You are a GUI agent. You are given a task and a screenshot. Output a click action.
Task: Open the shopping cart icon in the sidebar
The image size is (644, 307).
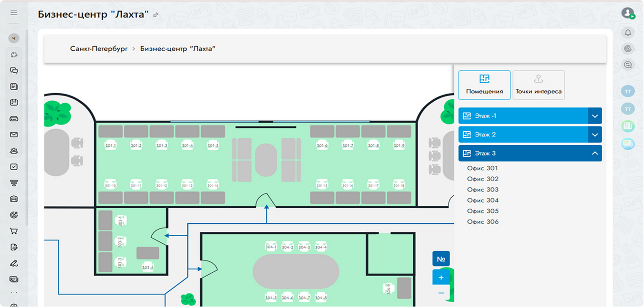pos(14,231)
